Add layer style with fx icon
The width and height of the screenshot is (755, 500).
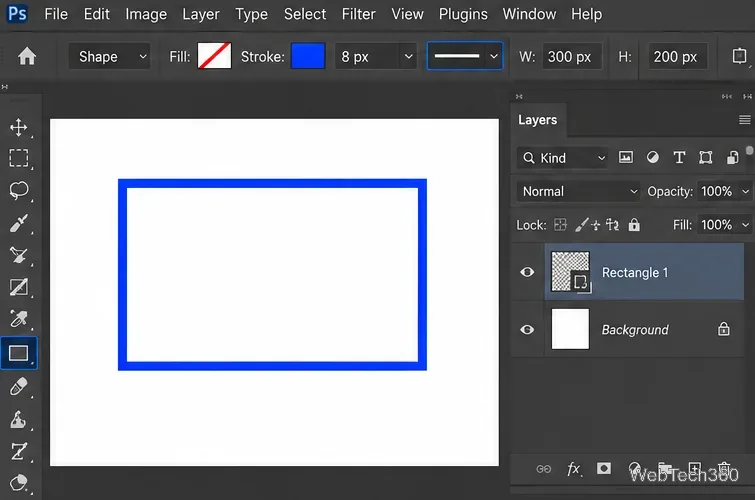tap(574, 469)
